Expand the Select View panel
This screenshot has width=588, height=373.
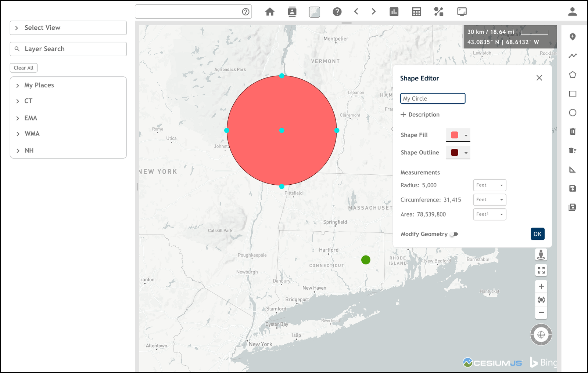(x=68, y=28)
